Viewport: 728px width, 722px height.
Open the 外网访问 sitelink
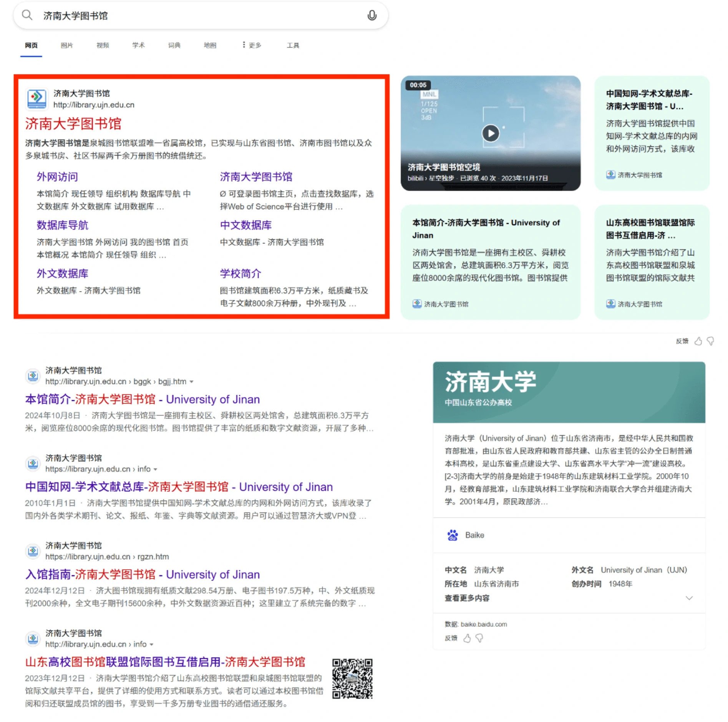(x=57, y=177)
